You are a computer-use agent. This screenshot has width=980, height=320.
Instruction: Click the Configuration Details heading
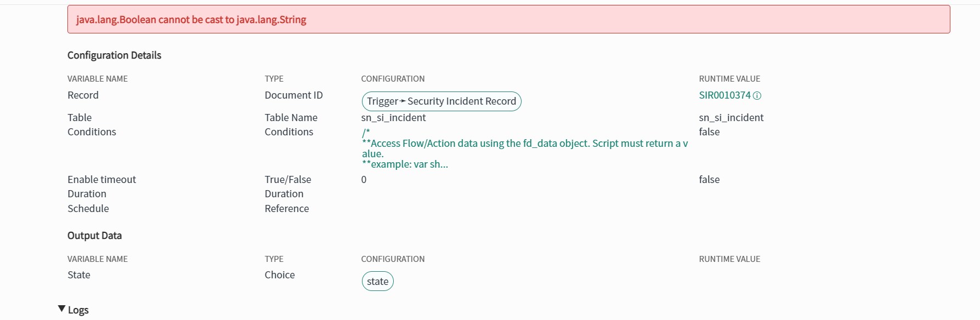[114, 55]
